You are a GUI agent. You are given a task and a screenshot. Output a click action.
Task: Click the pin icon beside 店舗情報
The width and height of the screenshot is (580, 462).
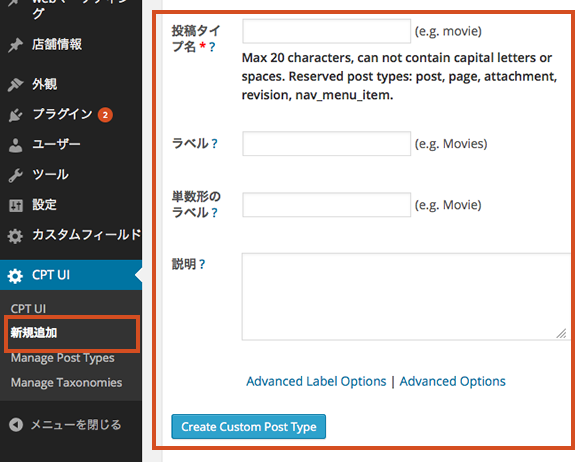click(x=16, y=45)
